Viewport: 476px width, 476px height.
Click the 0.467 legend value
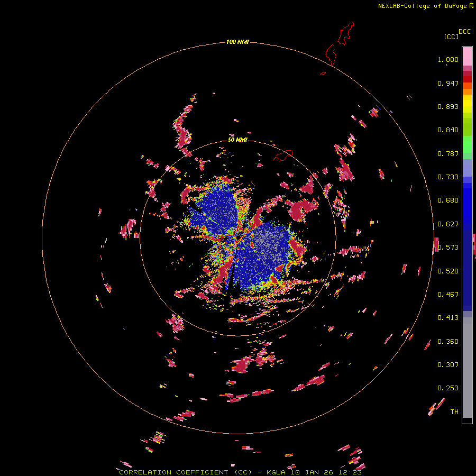point(448,295)
